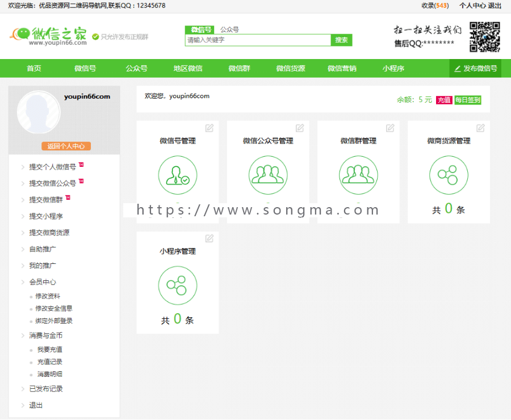Click hot badge next to 提交微信群

coord(68,197)
